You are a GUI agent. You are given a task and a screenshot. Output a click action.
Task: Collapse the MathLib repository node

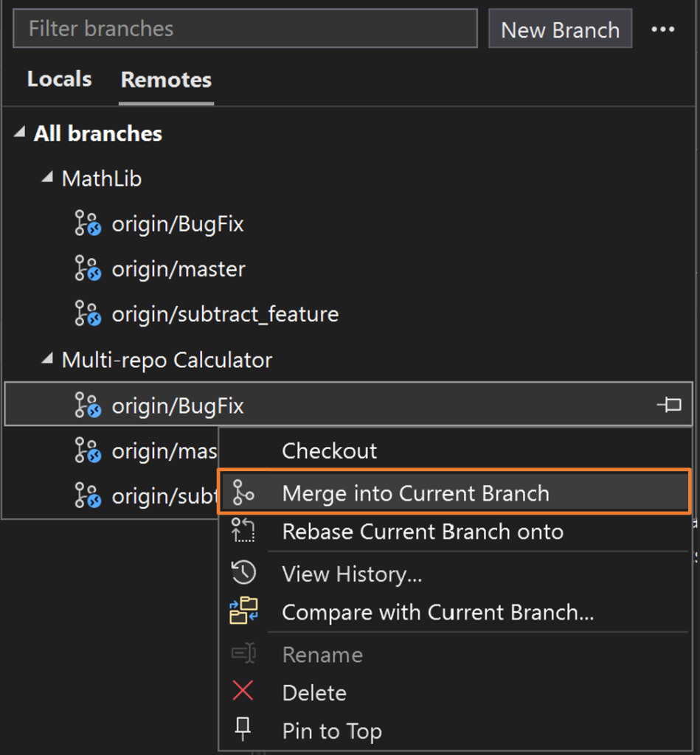pyautogui.click(x=47, y=178)
